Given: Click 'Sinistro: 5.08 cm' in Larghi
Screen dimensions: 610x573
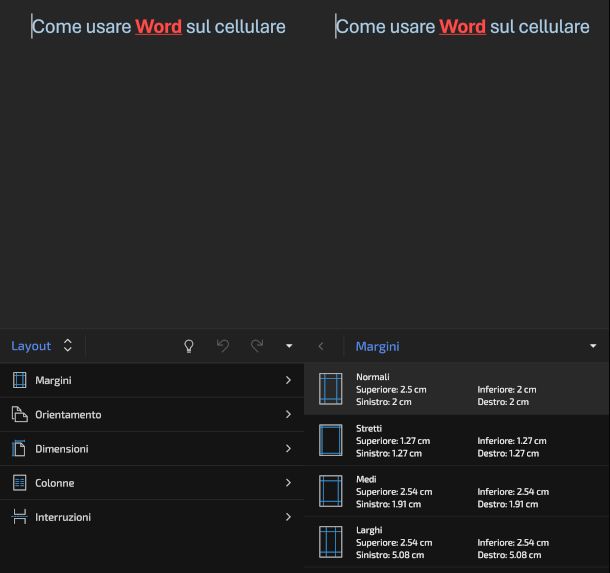Looking at the screenshot, I should (x=390, y=555).
